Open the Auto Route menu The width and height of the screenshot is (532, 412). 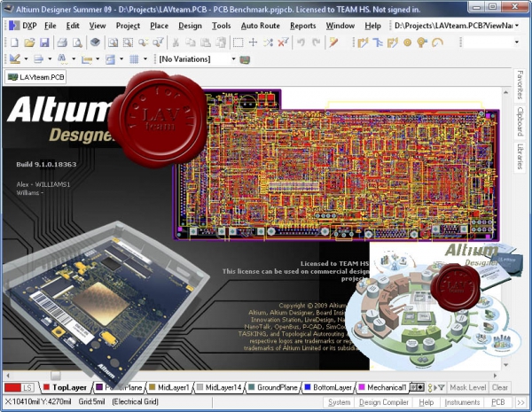pyautogui.click(x=260, y=26)
